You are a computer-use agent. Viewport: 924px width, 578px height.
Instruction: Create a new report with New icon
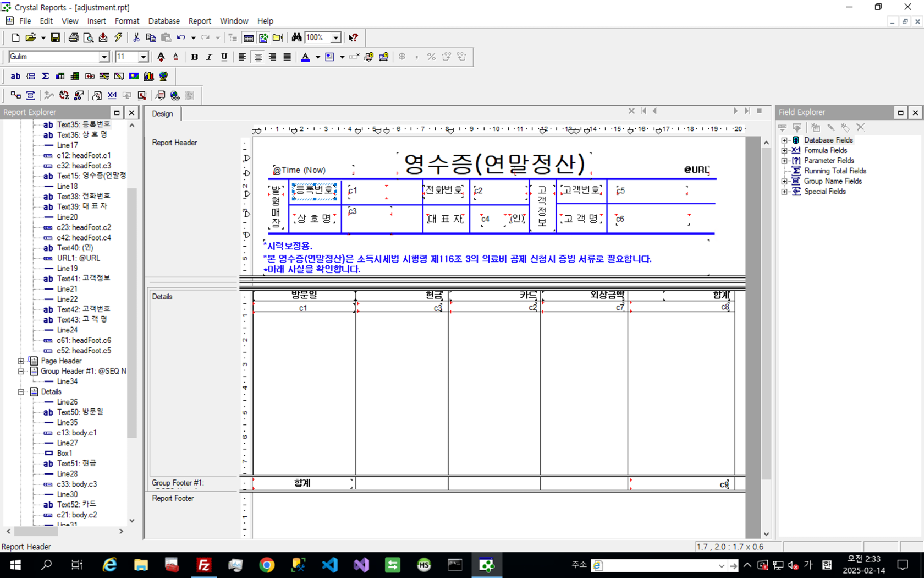[x=15, y=37]
